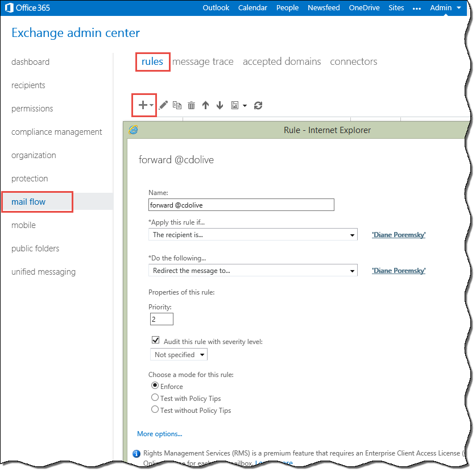Move rule down with the down arrow
Viewport: 476px width, 472px height.
[220, 105]
